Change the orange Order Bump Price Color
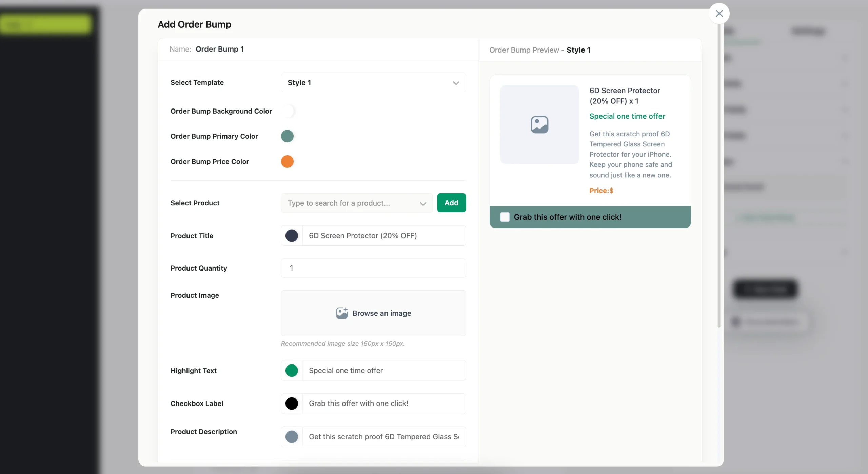Viewport: 868px width, 474px height. (x=287, y=162)
